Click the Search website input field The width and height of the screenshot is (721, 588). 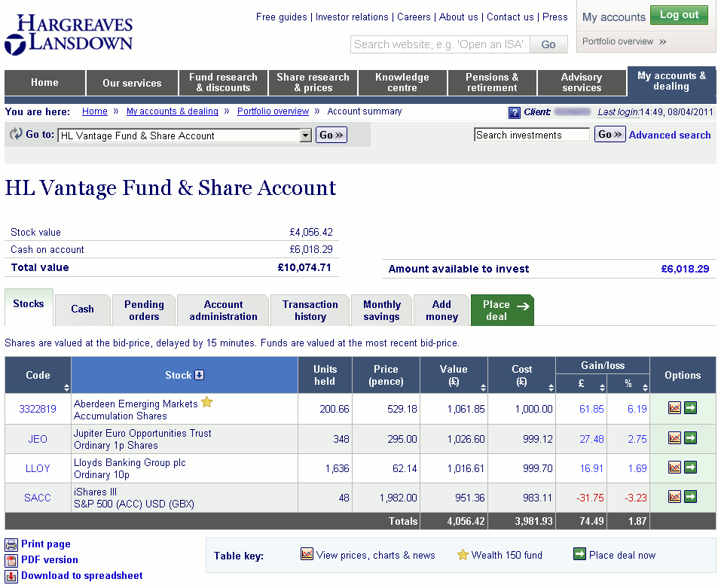[x=440, y=44]
